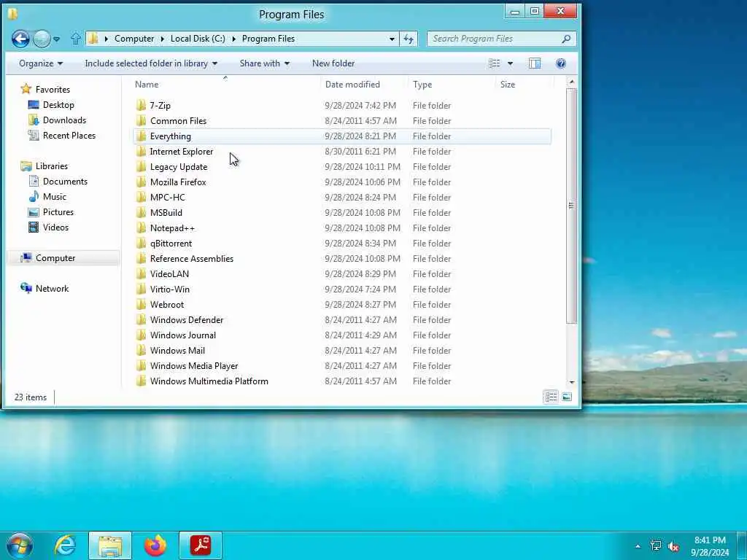This screenshot has width=747, height=560.
Task: Click Computer in the address breadcrumb
Action: coord(134,39)
